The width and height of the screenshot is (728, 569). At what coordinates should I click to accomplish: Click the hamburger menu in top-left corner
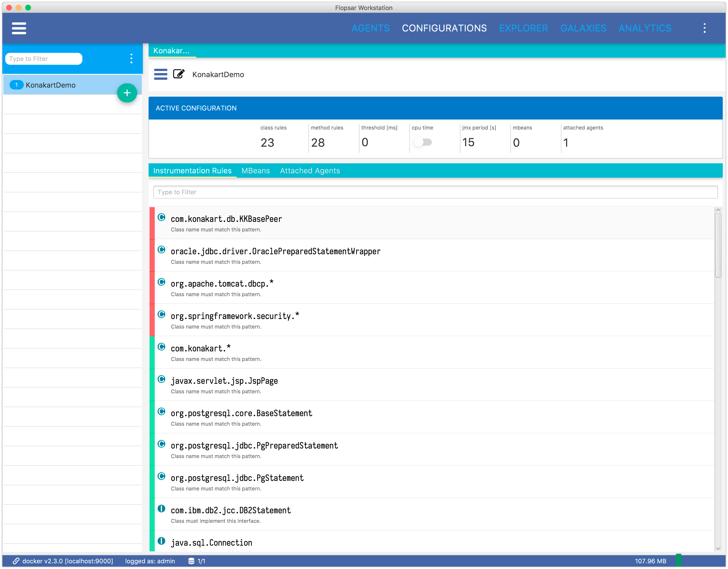click(19, 28)
